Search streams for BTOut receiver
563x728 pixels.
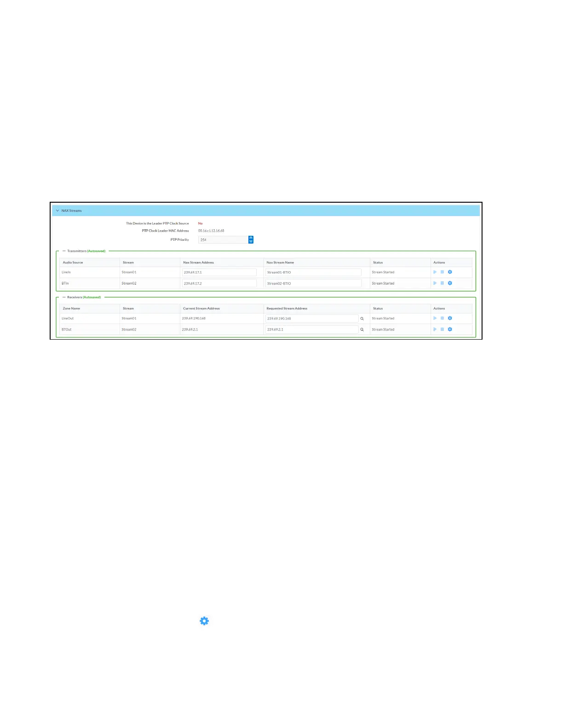coord(362,330)
